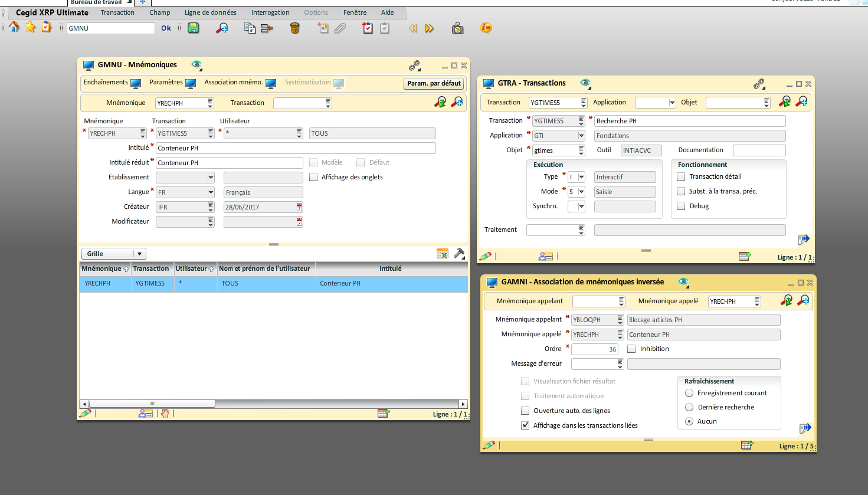The width and height of the screenshot is (868, 495).
Task: Click the copy documents toolbar icon
Action: tap(250, 28)
